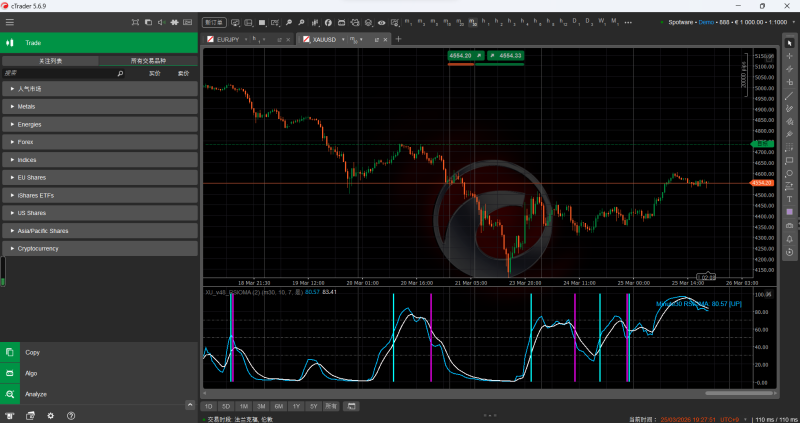The image size is (800, 423).
Task: Click the buy button 4554.33
Action: [x=505, y=56]
